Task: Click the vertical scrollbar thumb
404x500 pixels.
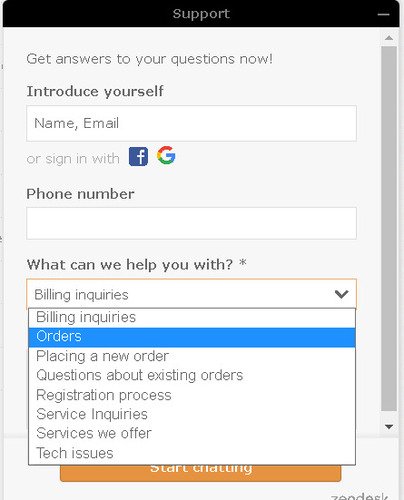Action: [x=389, y=229]
